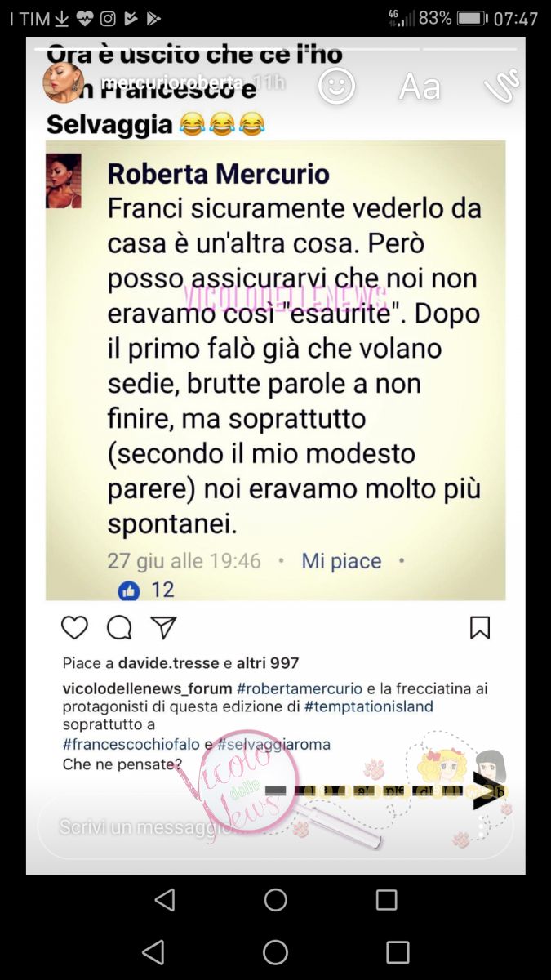Image resolution: width=551 pixels, height=980 pixels.
Task: Tap the upper Android home circle button
Action: coord(275,899)
